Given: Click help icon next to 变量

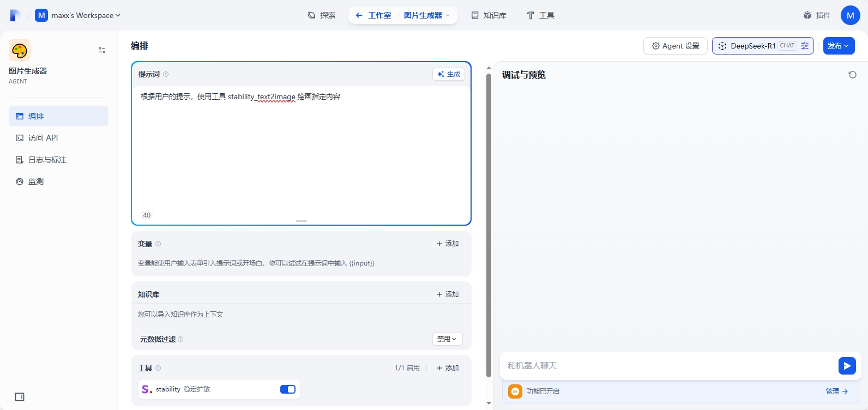Looking at the screenshot, I should 158,244.
